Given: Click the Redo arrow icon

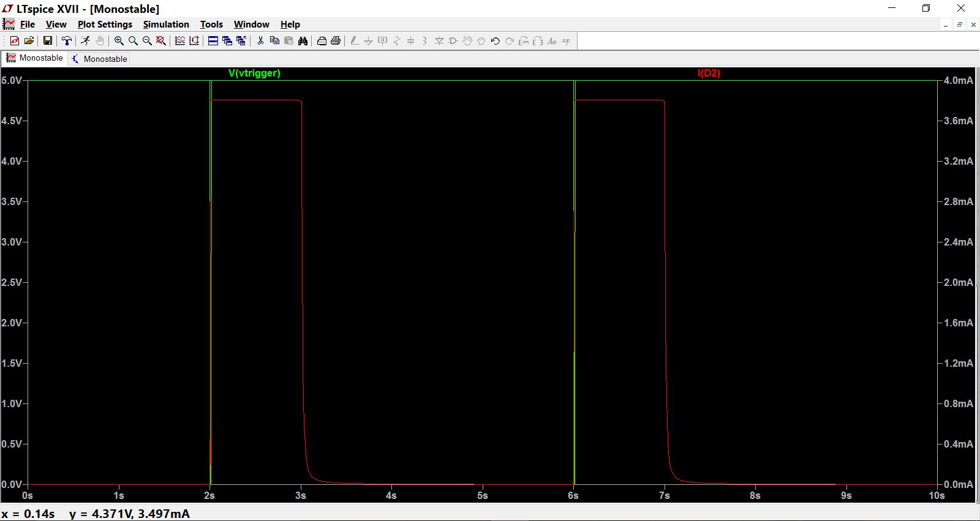Looking at the screenshot, I should [x=510, y=41].
